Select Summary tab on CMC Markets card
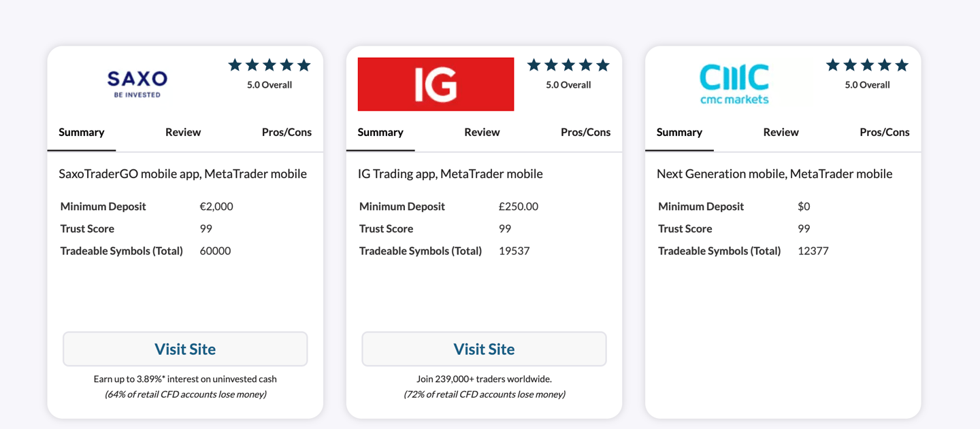Viewport: 980px width, 429px height. click(x=679, y=132)
